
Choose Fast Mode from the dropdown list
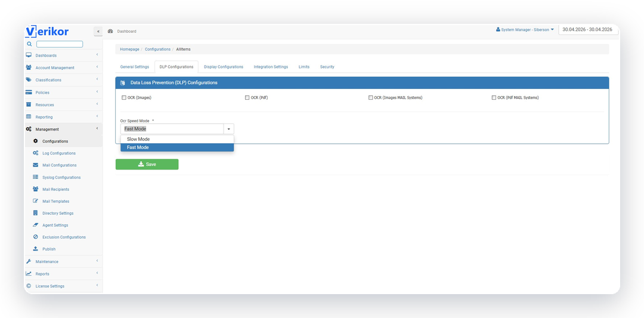177,147
